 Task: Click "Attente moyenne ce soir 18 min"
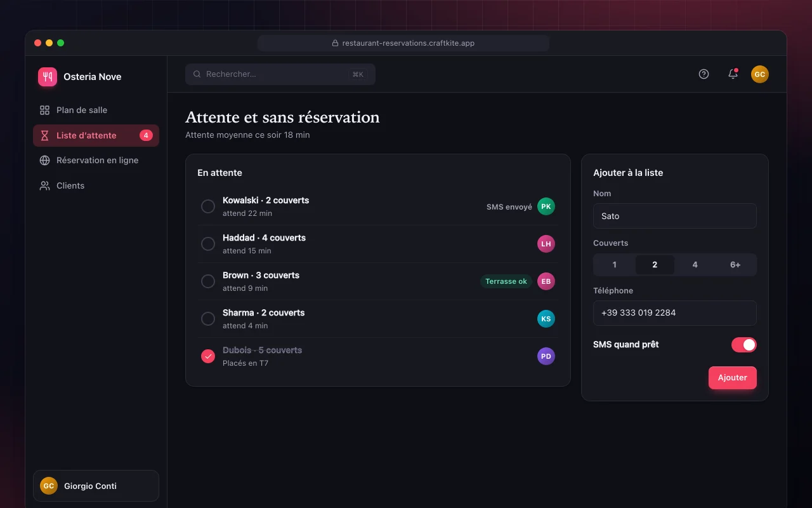pyautogui.click(x=247, y=135)
